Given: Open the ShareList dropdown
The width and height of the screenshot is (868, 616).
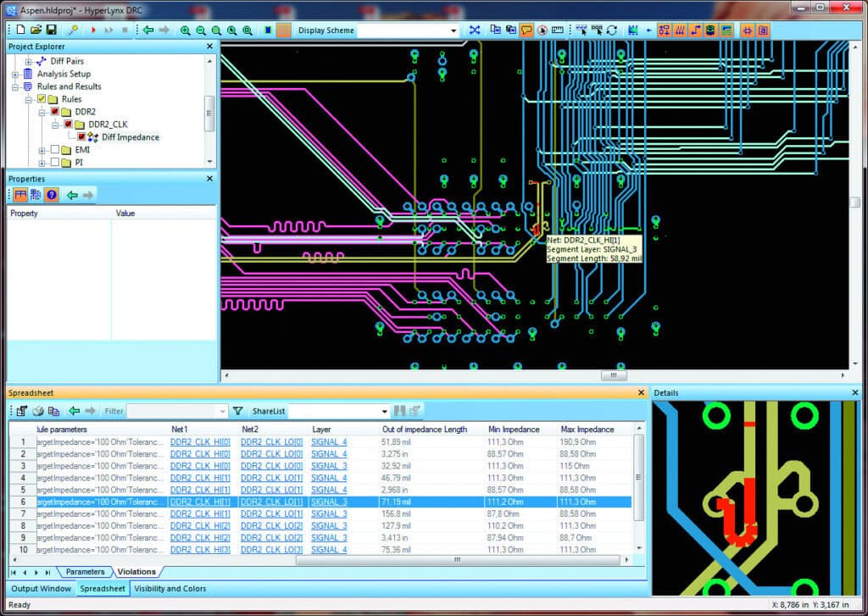Looking at the screenshot, I should click(382, 411).
